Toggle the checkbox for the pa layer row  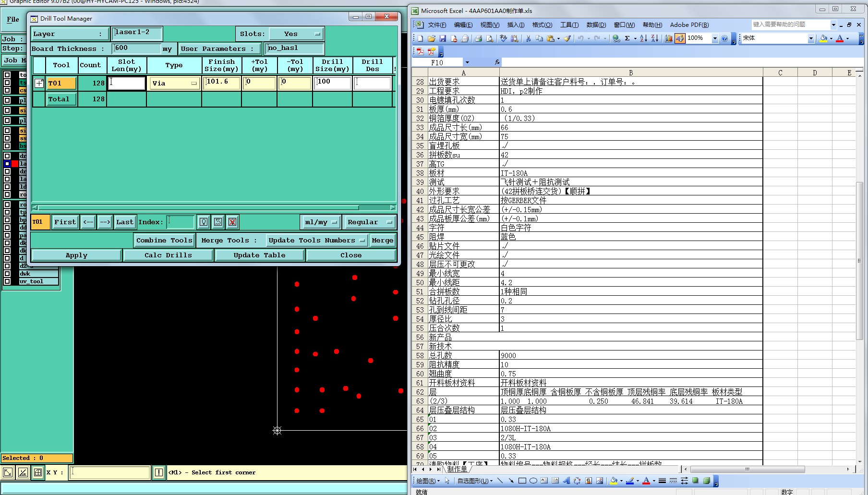coord(7,235)
